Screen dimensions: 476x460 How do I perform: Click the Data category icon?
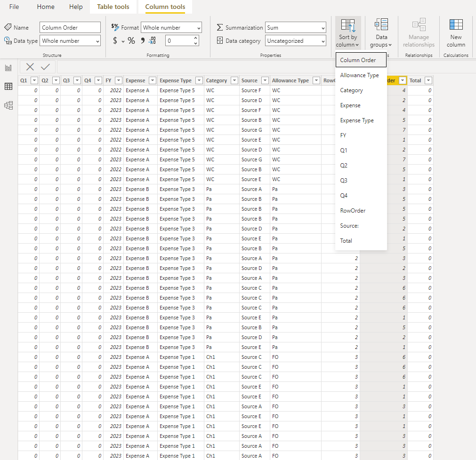point(220,40)
